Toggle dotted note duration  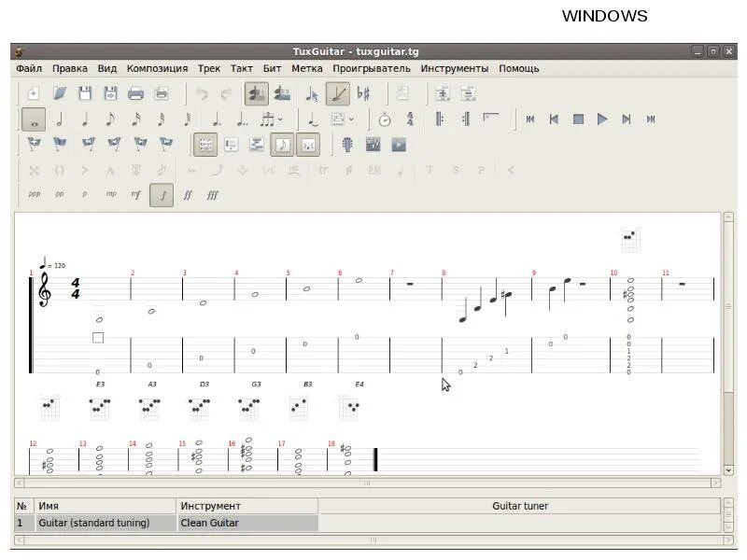pyautogui.click(x=217, y=119)
